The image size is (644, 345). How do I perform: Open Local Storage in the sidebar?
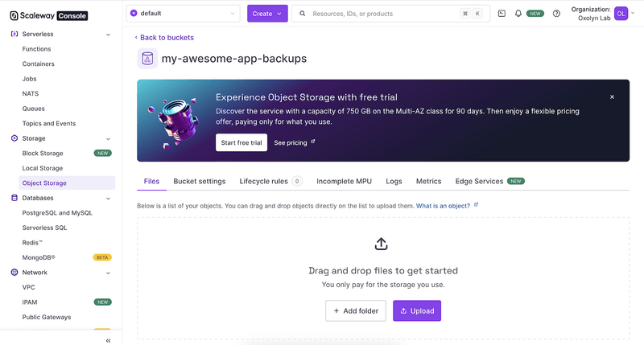(43, 168)
